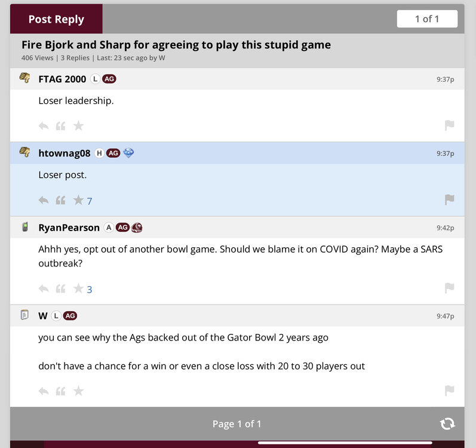The image size is (476, 448).
Task: Flag htownag08's post
Action: 449,200
